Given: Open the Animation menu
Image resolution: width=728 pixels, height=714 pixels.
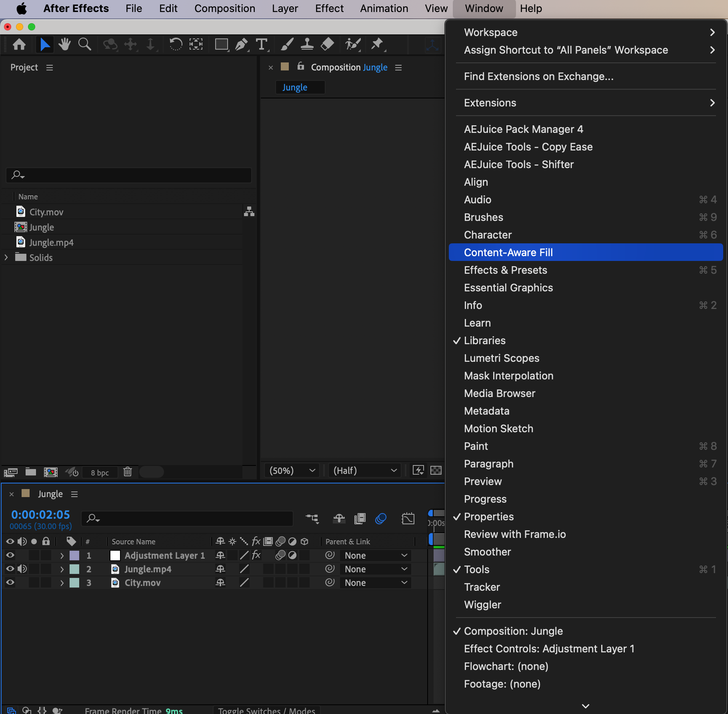Looking at the screenshot, I should (x=384, y=8).
